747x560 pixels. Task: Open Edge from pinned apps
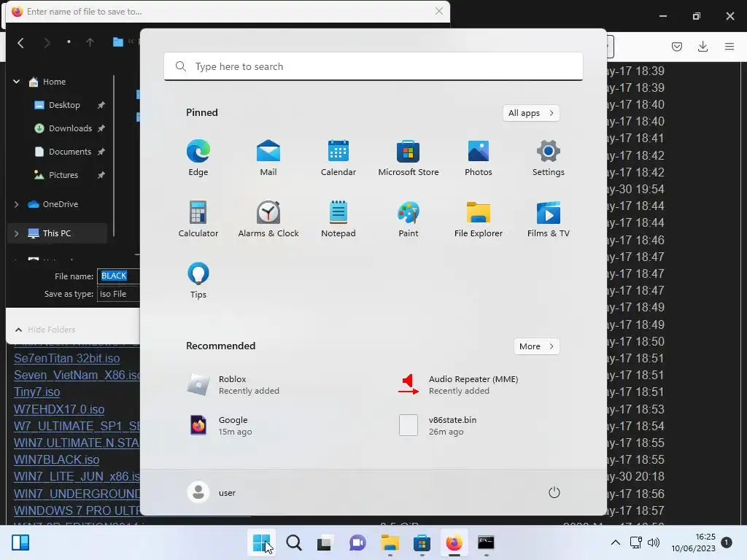(198, 157)
